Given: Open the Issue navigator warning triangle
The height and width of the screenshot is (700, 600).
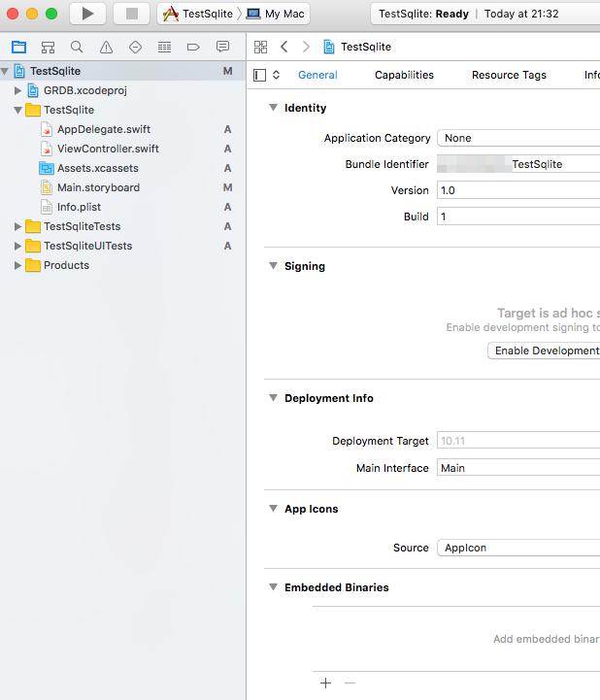Looking at the screenshot, I should tap(106, 47).
